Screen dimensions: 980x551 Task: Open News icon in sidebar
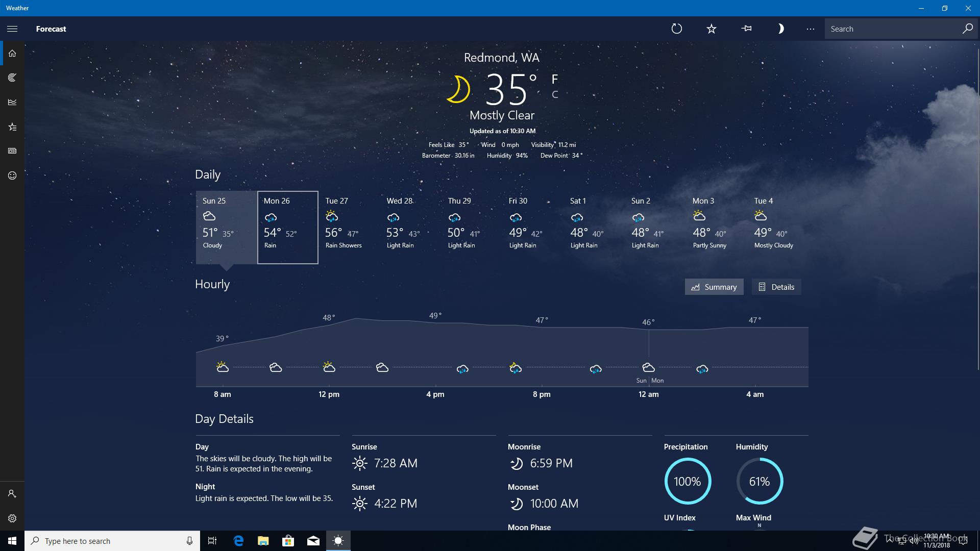12,151
